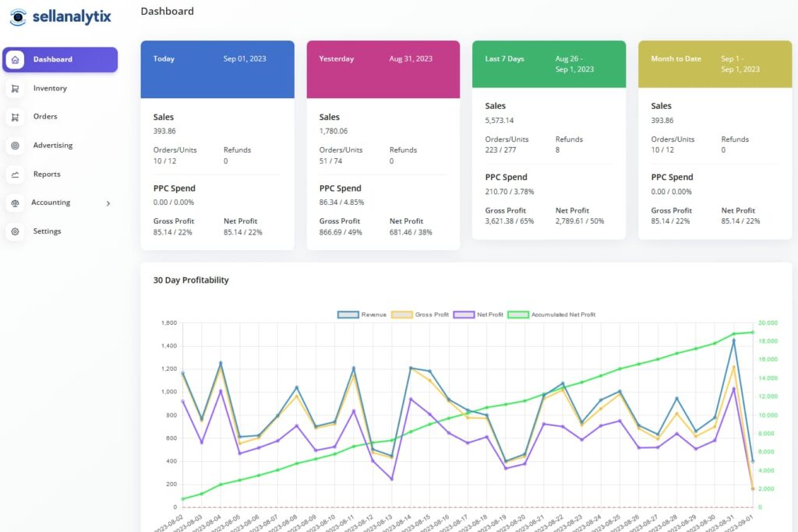Screen dimensions: 798x532
Task: Click the Advertising target icon
Action: click(15, 146)
